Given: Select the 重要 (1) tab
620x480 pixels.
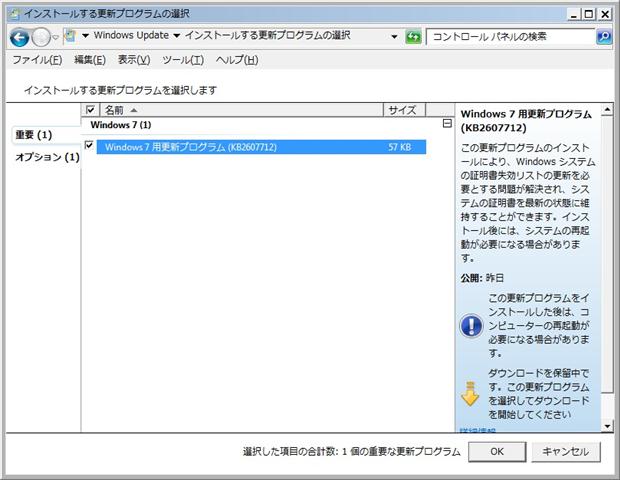Looking at the screenshot, I should (x=47, y=135).
